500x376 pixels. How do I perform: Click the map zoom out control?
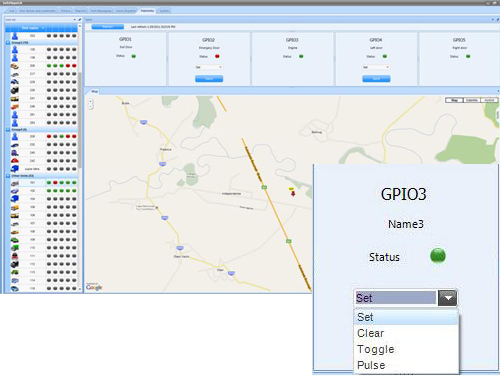pyautogui.click(x=91, y=107)
